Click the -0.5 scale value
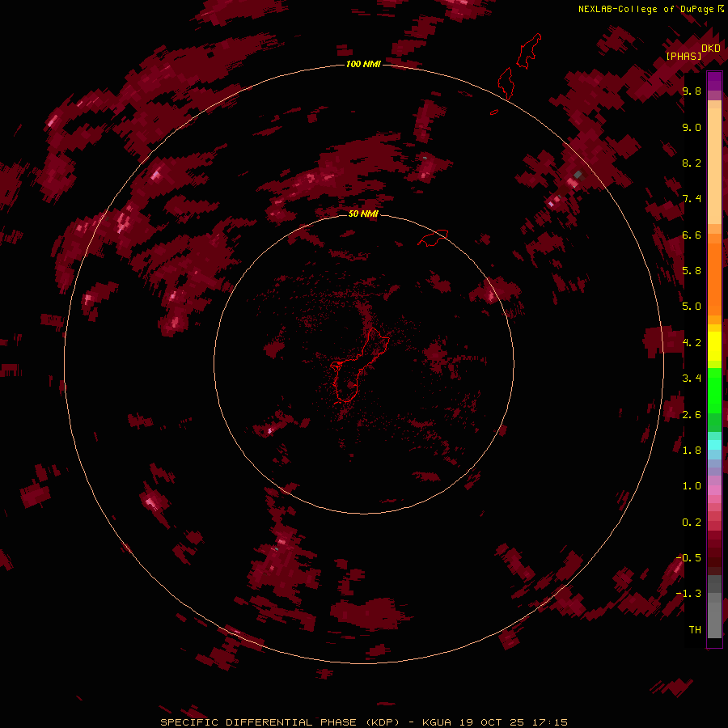The image size is (728, 728). 688,558
